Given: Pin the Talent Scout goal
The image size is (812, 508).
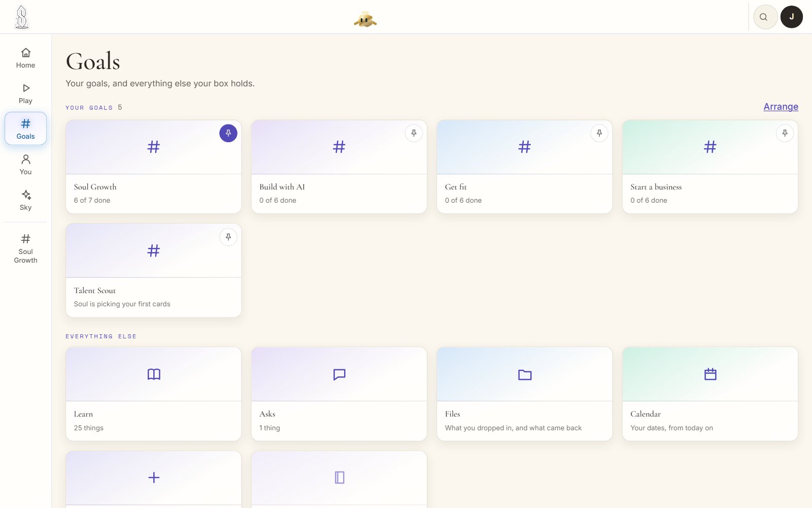Looking at the screenshot, I should tap(228, 237).
